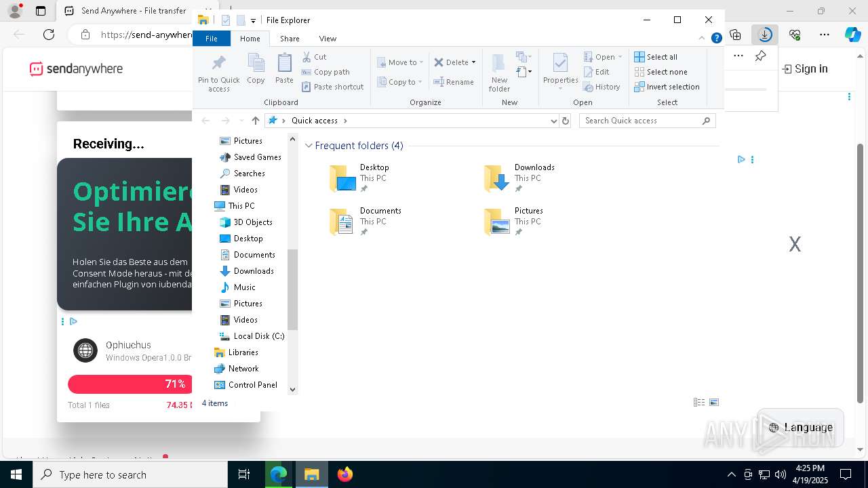The image size is (868, 488).
Task: Click the volume icon in system tray
Action: 781,474
